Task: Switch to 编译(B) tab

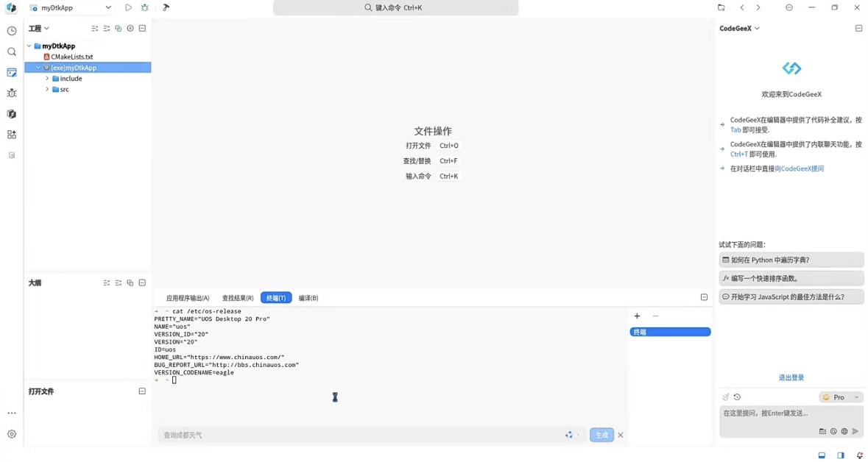Action: tap(308, 298)
